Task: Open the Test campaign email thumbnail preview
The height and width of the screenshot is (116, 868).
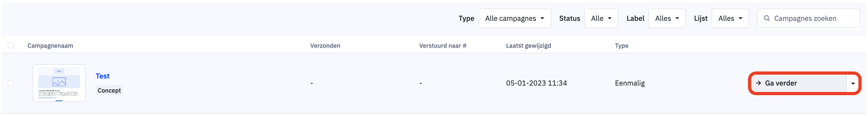Action: click(59, 83)
